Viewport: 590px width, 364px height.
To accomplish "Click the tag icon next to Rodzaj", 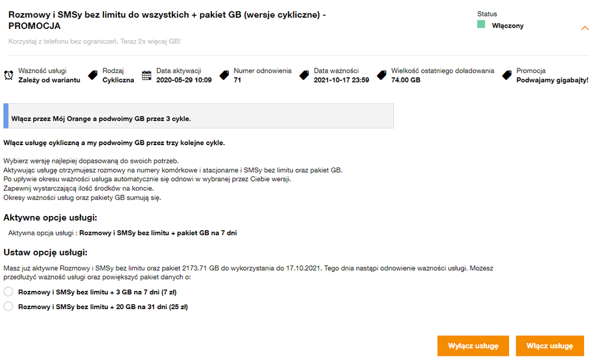I will (93, 75).
